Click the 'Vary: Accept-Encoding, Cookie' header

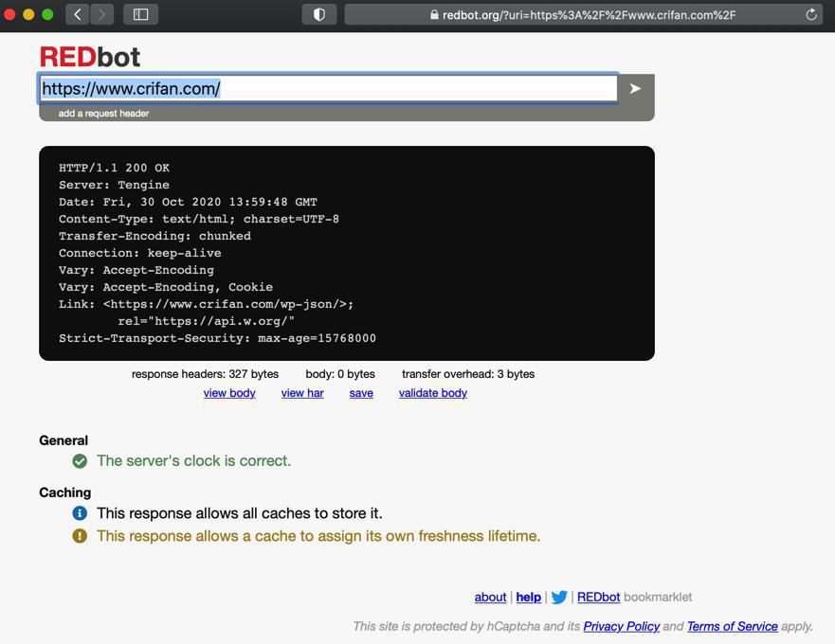(x=166, y=287)
